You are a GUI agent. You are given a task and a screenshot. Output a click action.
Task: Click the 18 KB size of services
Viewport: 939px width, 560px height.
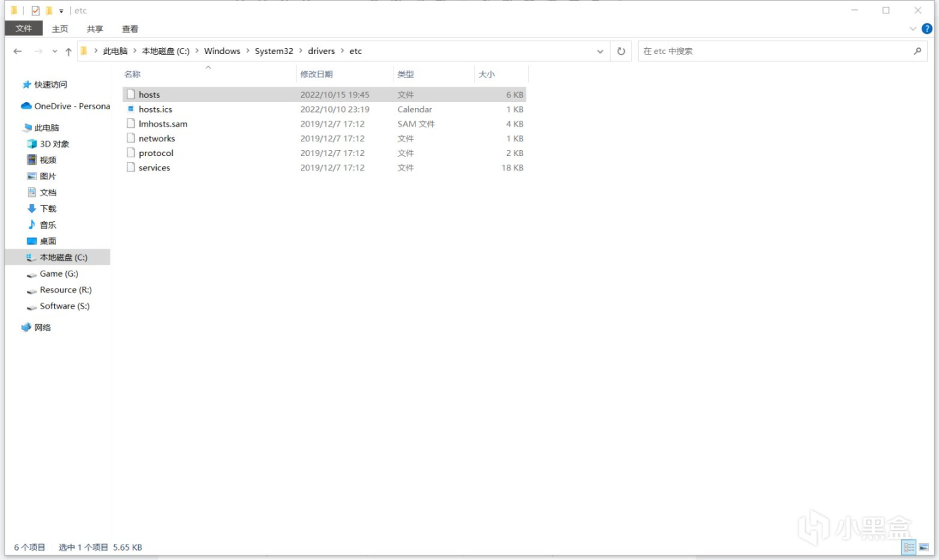pos(512,168)
